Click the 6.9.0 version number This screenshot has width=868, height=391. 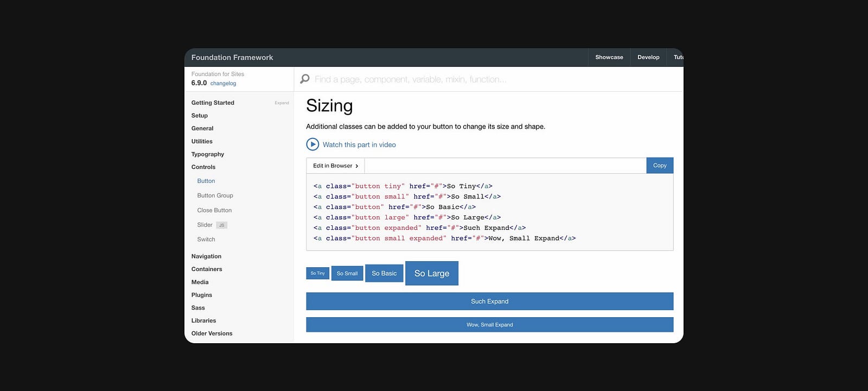199,83
